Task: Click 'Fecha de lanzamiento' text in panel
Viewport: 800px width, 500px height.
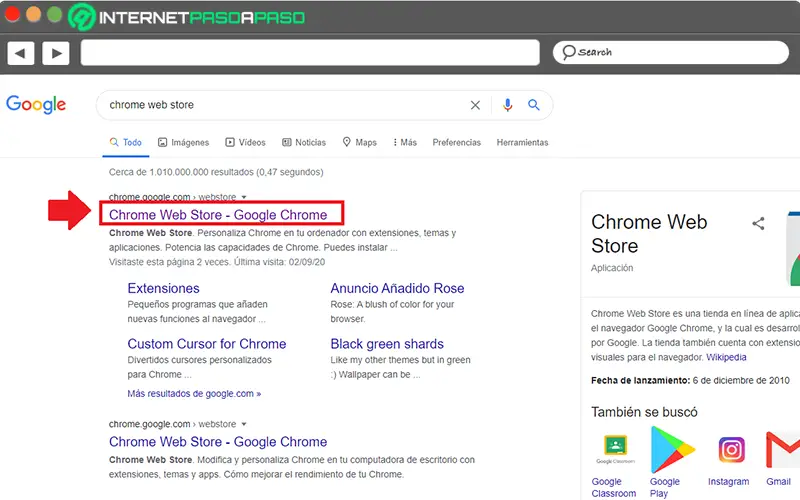Action: click(640, 380)
